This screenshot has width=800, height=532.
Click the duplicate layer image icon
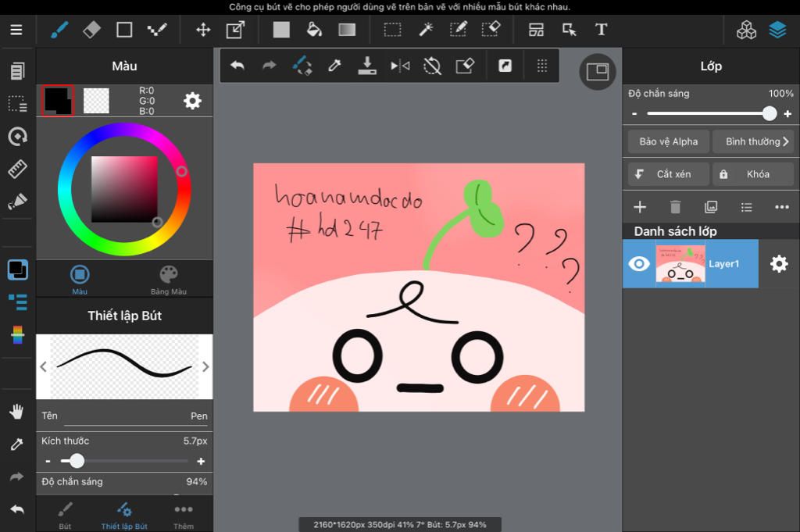coord(711,206)
